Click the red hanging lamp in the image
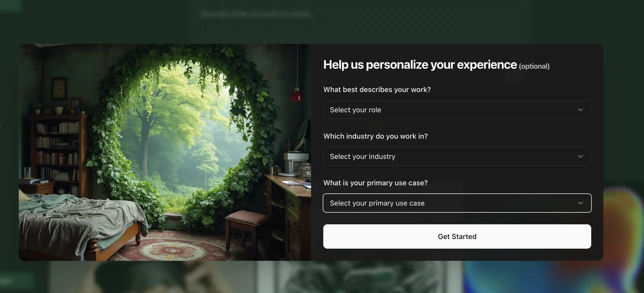The image size is (644, 293). 297,95
